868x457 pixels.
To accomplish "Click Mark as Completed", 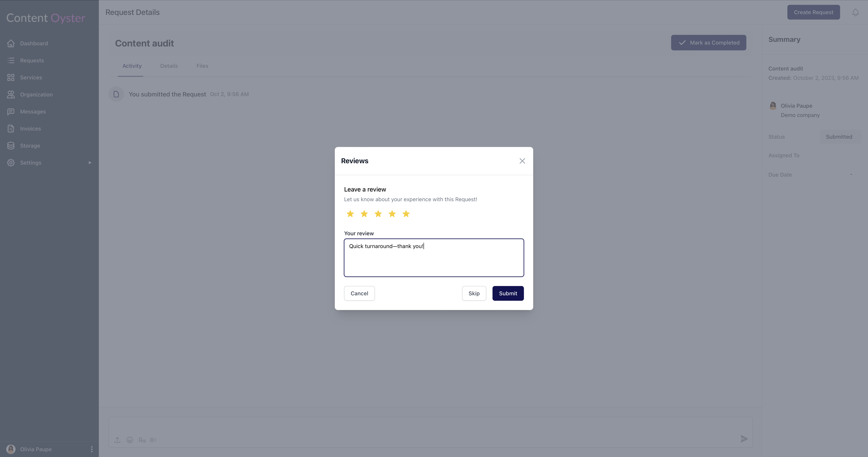I will click(x=708, y=43).
